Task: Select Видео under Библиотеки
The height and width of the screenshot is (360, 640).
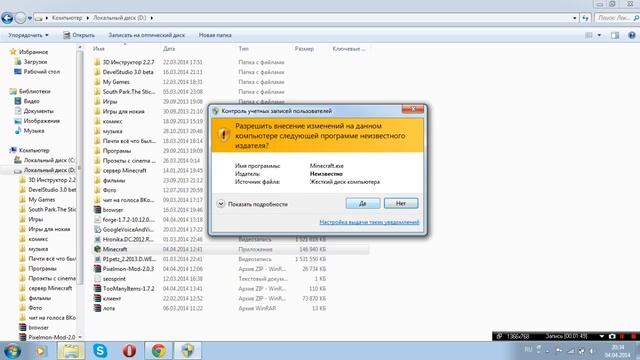Action: coord(31,101)
